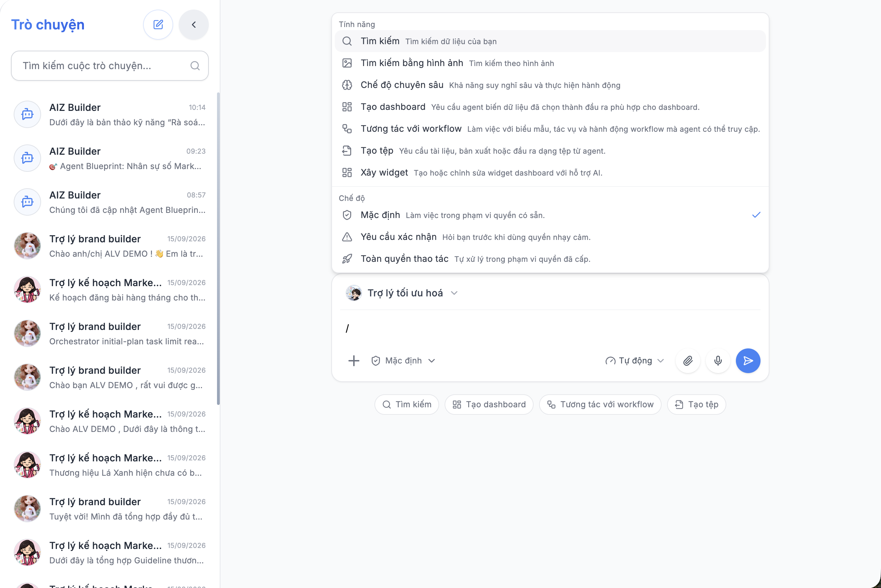The height and width of the screenshot is (588, 881).
Task: Open brand builder chat starting Tuyệt vời
Action: coord(110,509)
